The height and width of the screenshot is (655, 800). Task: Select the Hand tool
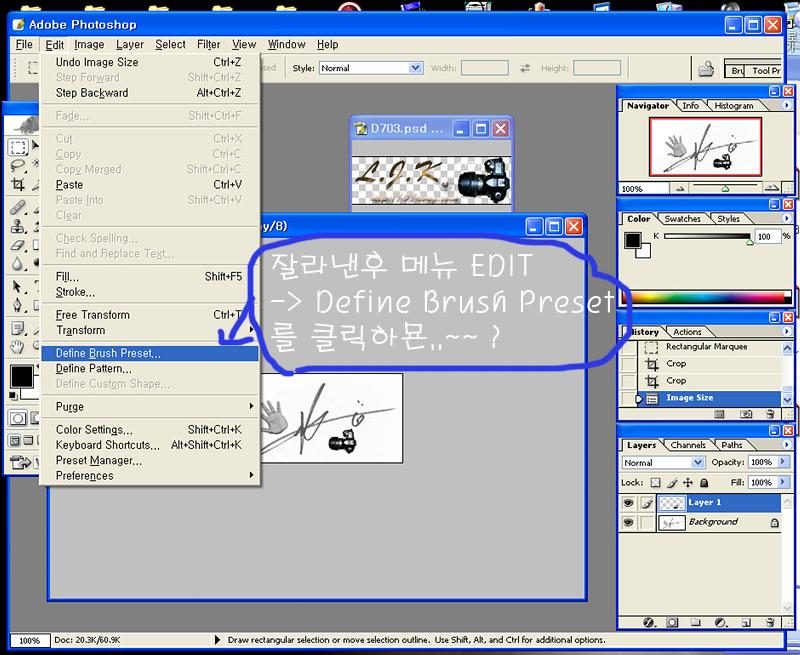click(18, 347)
